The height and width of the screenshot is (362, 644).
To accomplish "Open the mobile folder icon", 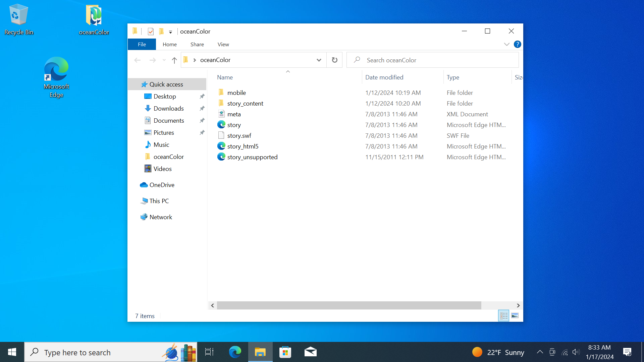I will (x=221, y=93).
